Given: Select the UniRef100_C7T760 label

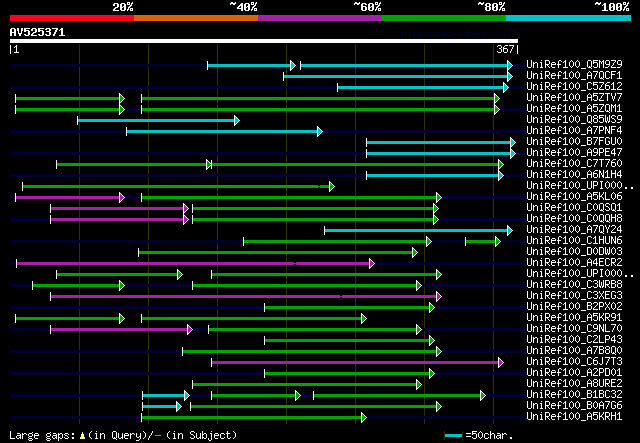Looking at the screenshot, I should click(x=574, y=164).
